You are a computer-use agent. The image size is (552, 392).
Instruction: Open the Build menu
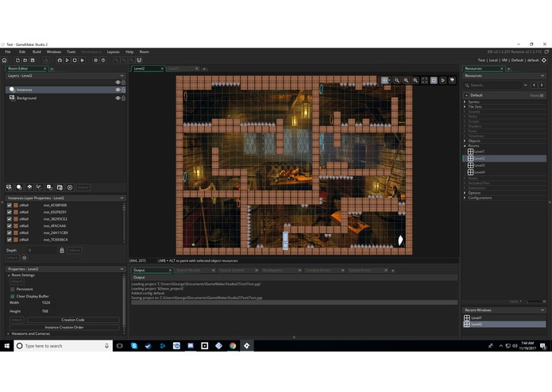coord(37,52)
